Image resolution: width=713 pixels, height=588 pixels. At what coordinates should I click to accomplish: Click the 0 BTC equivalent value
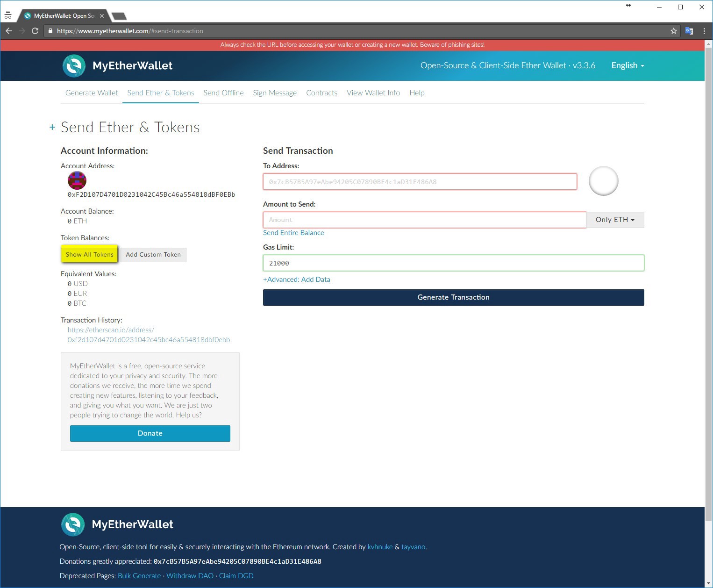coord(77,303)
